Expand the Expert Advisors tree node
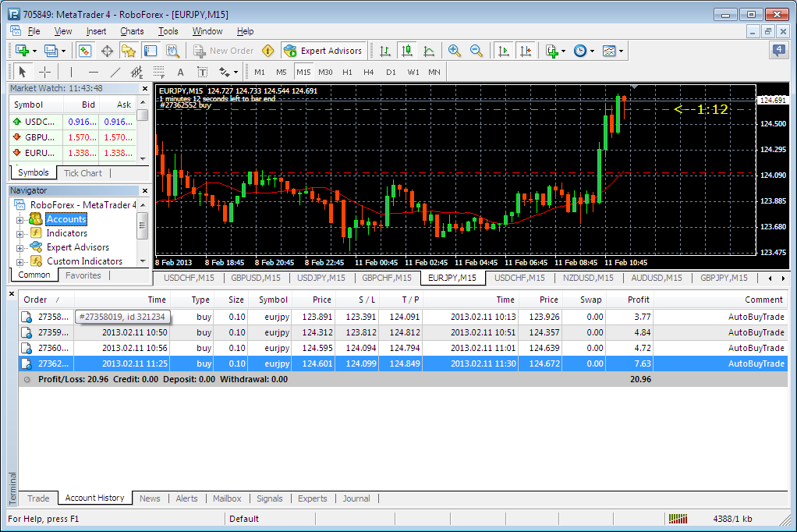 click(19, 248)
